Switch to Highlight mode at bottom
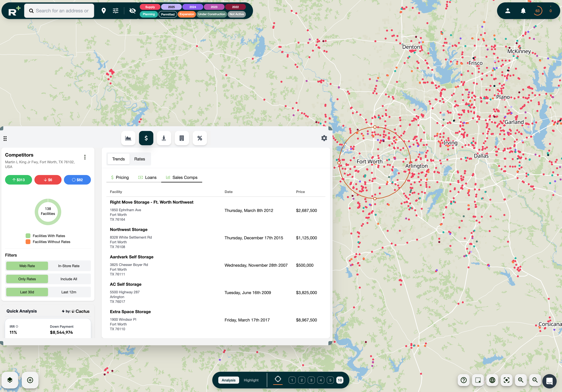 [x=251, y=380]
